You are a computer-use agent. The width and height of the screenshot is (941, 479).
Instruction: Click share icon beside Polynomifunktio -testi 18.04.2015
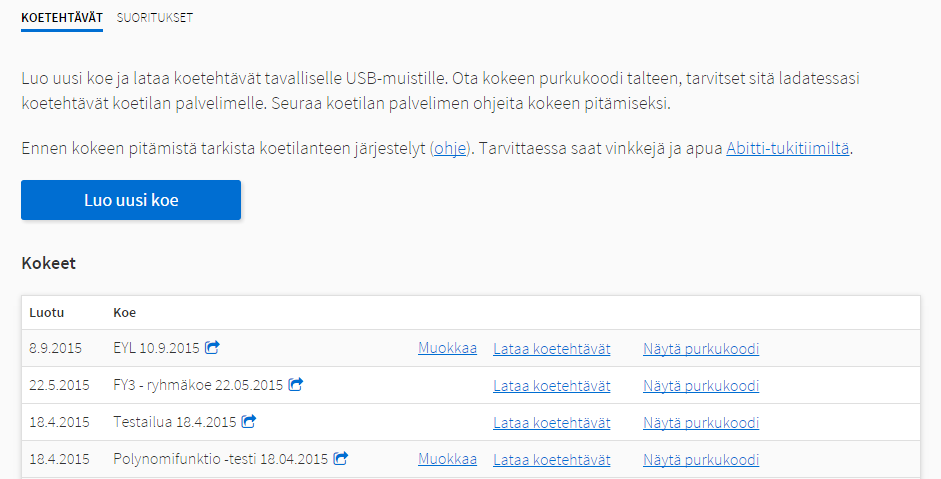pyautogui.click(x=341, y=459)
